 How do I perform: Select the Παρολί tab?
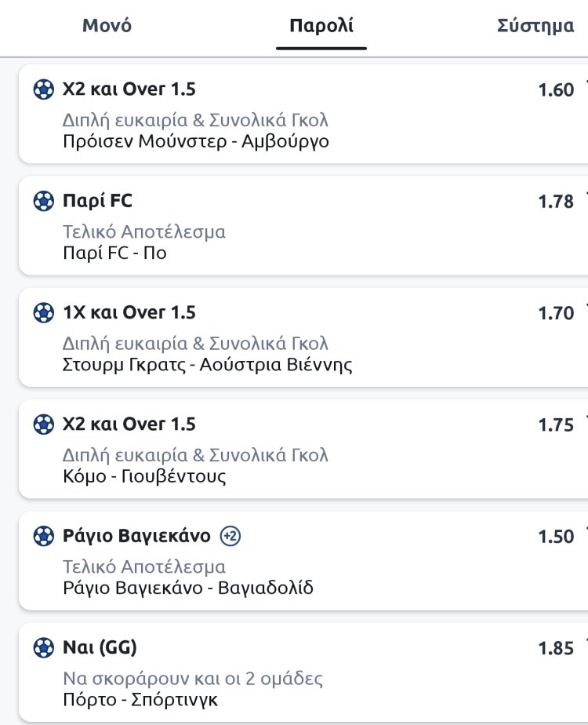(x=321, y=26)
